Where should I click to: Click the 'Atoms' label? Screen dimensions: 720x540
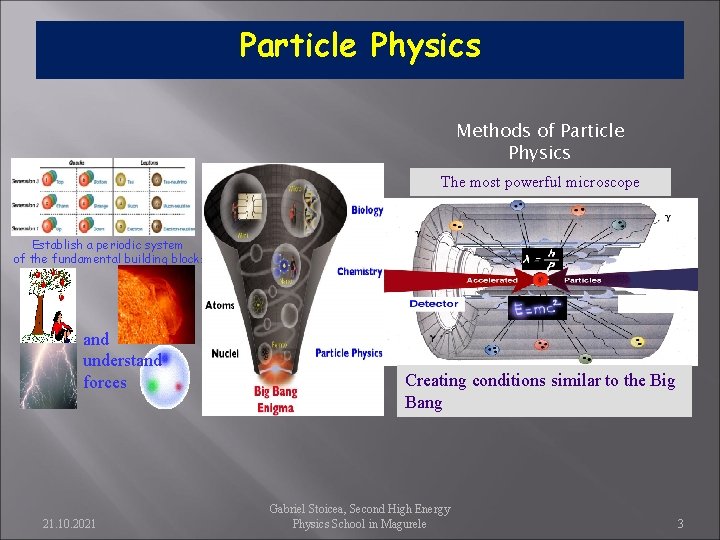tap(219, 305)
